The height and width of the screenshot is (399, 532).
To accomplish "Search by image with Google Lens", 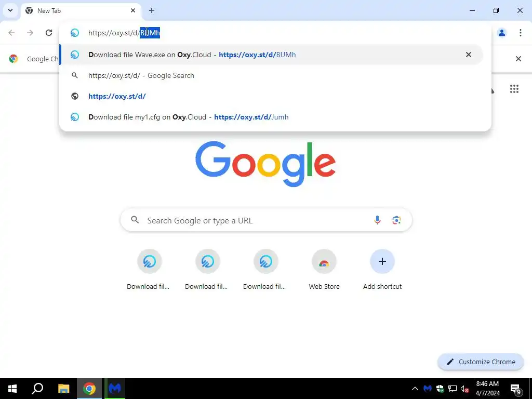I will [x=396, y=220].
